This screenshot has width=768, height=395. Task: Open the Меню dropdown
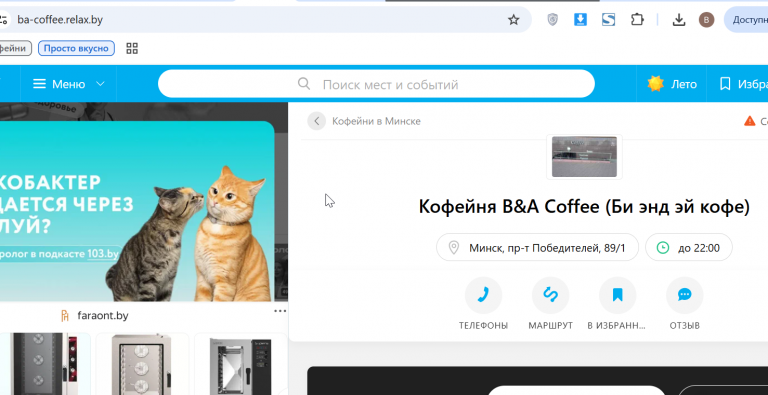click(69, 84)
